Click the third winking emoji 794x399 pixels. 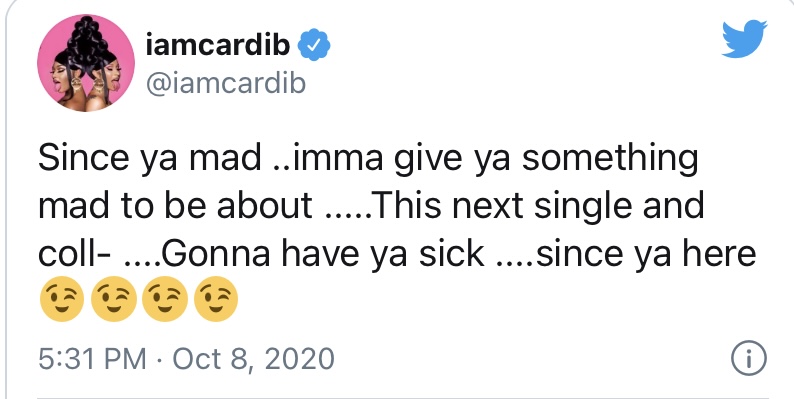tap(165, 299)
